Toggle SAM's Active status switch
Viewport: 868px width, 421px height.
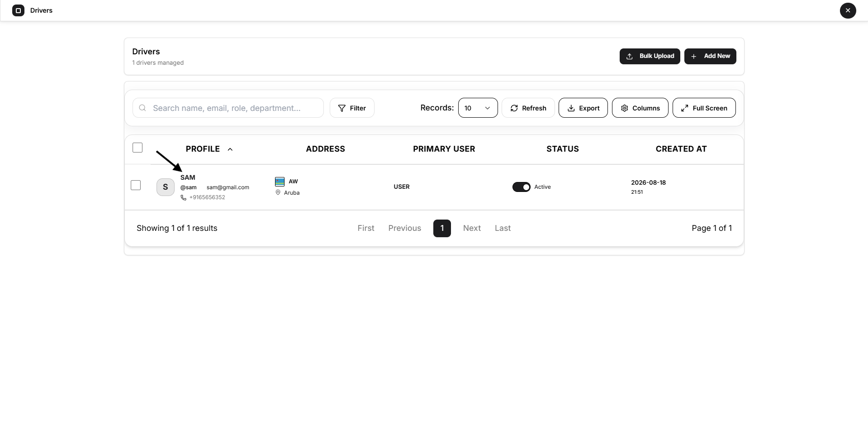tap(522, 187)
